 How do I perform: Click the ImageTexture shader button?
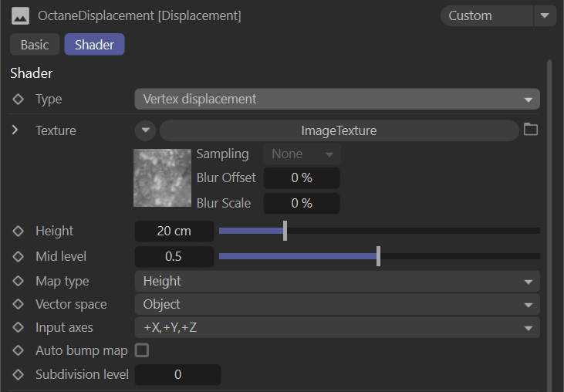click(339, 130)
